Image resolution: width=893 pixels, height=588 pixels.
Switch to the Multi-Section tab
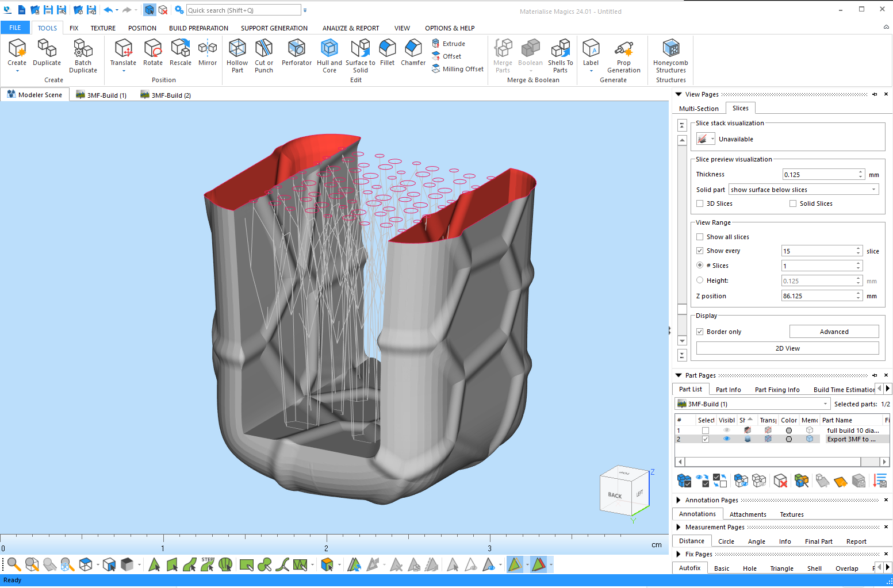coord(699,109)
